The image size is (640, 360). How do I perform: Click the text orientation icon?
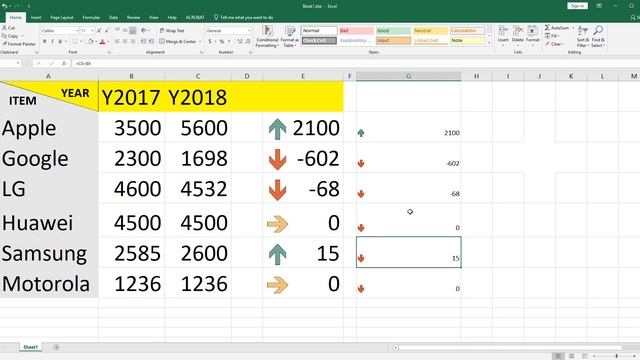(144, 31)
